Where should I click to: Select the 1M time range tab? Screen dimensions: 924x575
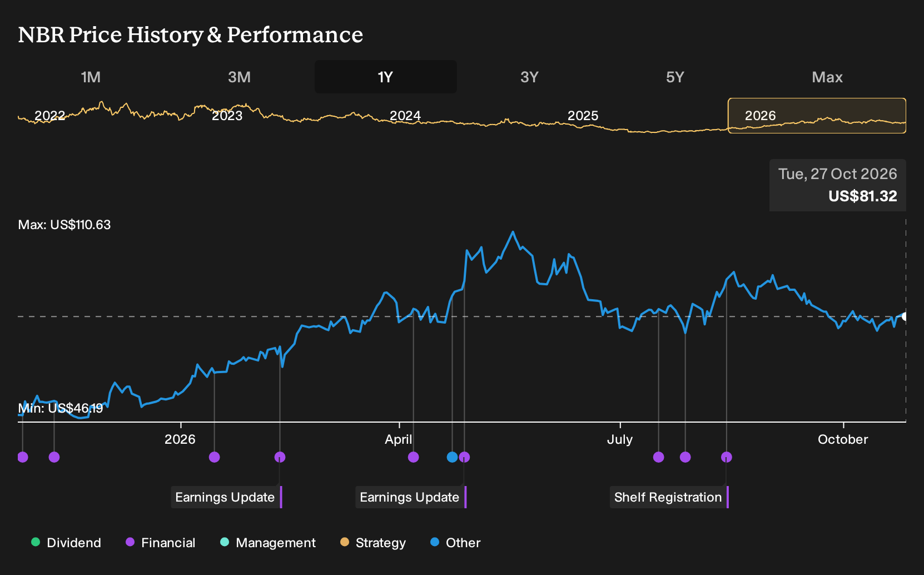[x=91, y=77]
